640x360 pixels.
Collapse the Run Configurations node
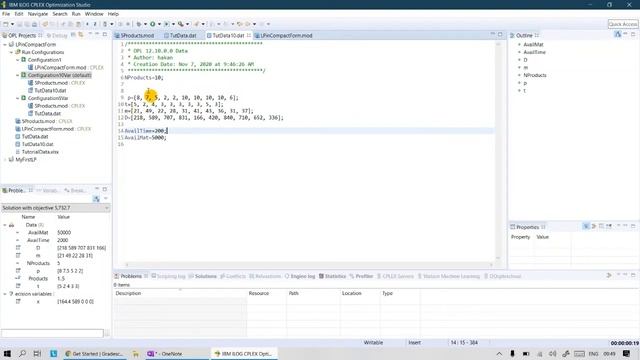(11, 52)
